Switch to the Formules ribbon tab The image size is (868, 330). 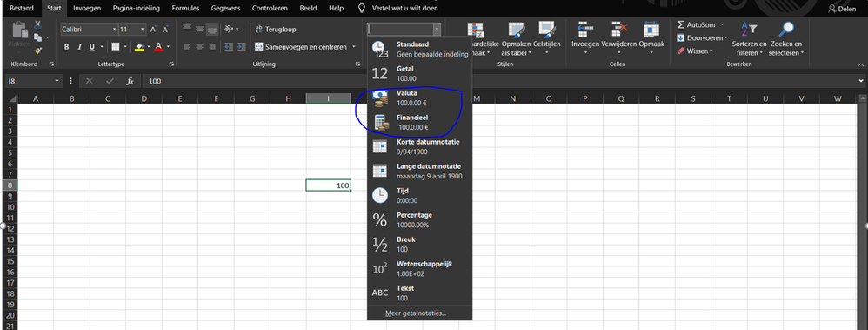click(x=185, y=9)
